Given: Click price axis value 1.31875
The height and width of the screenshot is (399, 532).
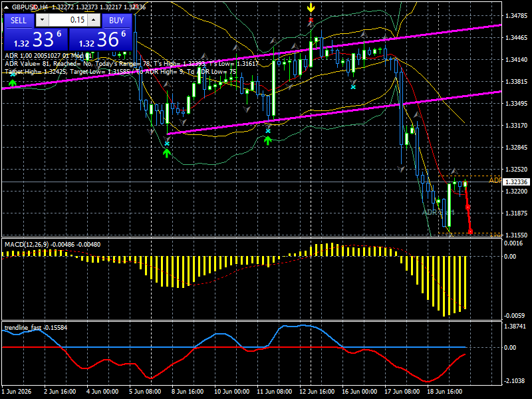Looking at the screenshot, I should pos(517,213).
